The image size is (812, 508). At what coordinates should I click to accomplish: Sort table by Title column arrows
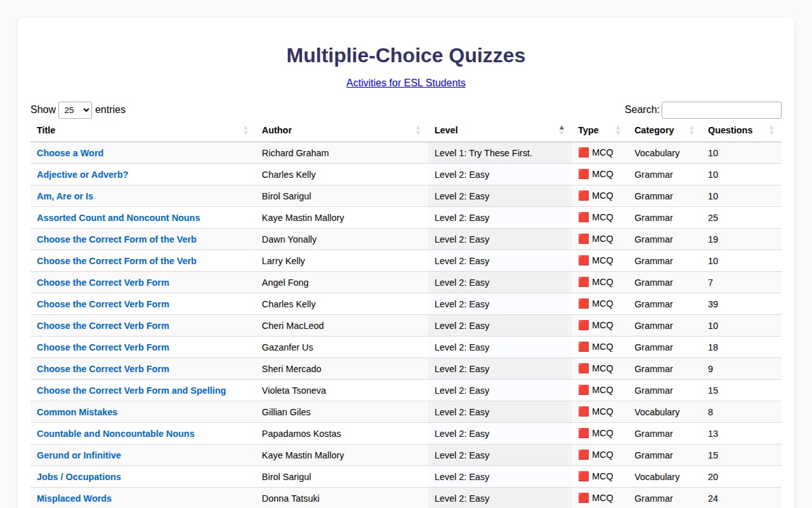tap(246, 130)
